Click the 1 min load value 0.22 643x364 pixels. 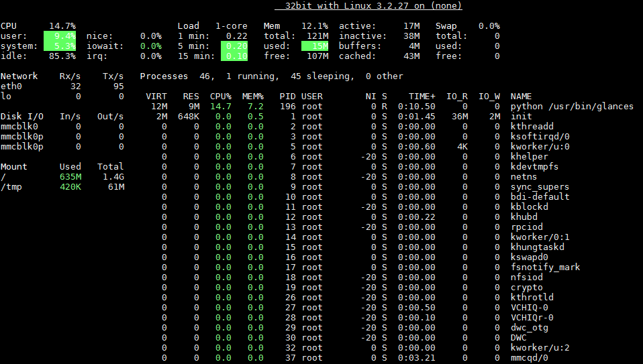tap(237, 36)
